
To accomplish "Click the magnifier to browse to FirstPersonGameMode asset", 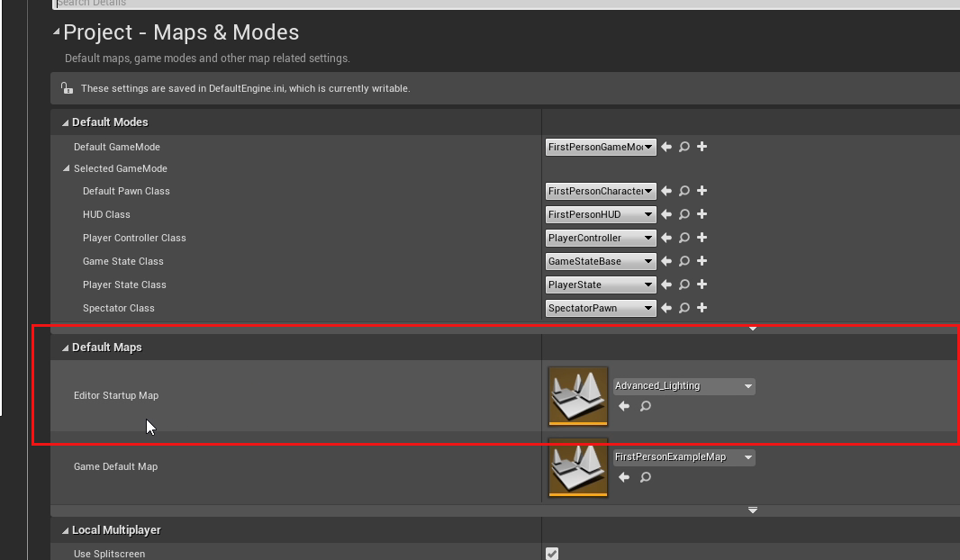I will click(684, 147).
